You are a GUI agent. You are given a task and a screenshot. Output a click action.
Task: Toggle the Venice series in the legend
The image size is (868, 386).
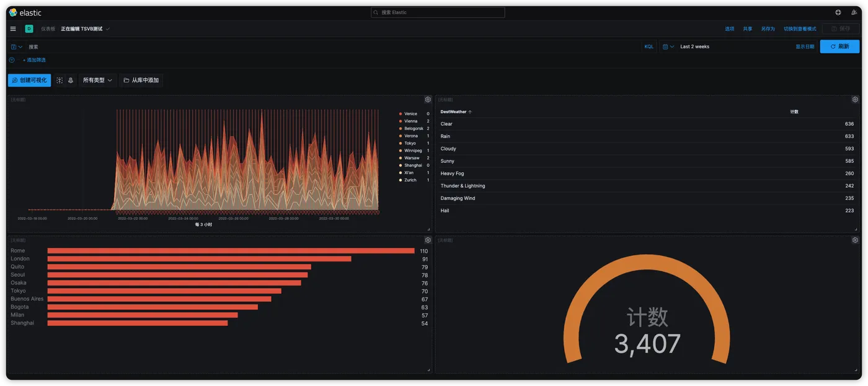point(410,114)
